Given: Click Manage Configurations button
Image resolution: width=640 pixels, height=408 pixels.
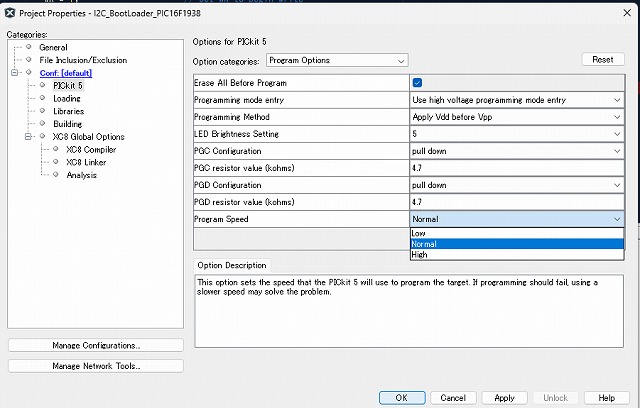Looking at the screenshot, I should pos(96,346).
